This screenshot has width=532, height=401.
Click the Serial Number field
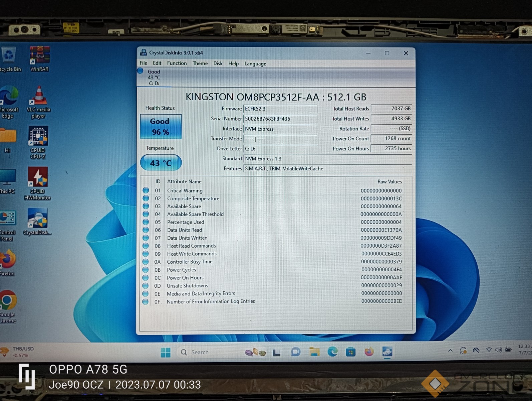280,119
